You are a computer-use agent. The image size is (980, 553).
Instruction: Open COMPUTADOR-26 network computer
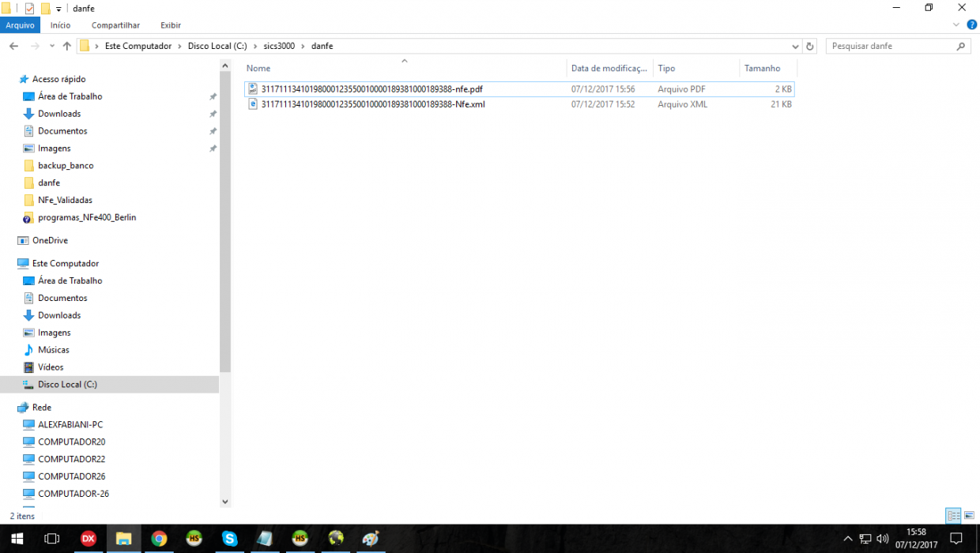point(73,494)
